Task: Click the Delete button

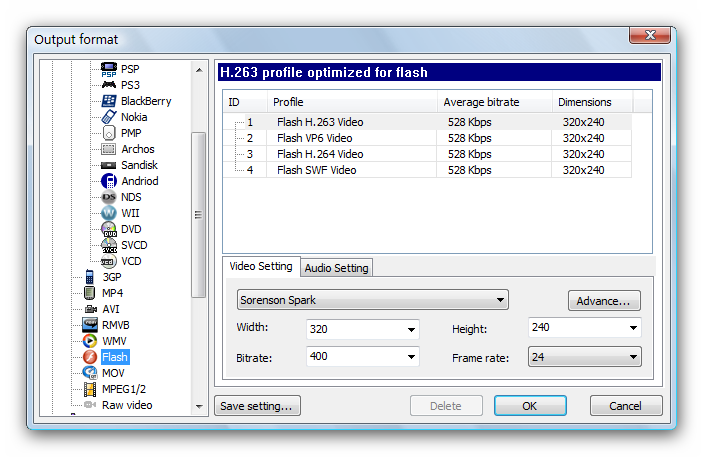Action: coord(446,406)
